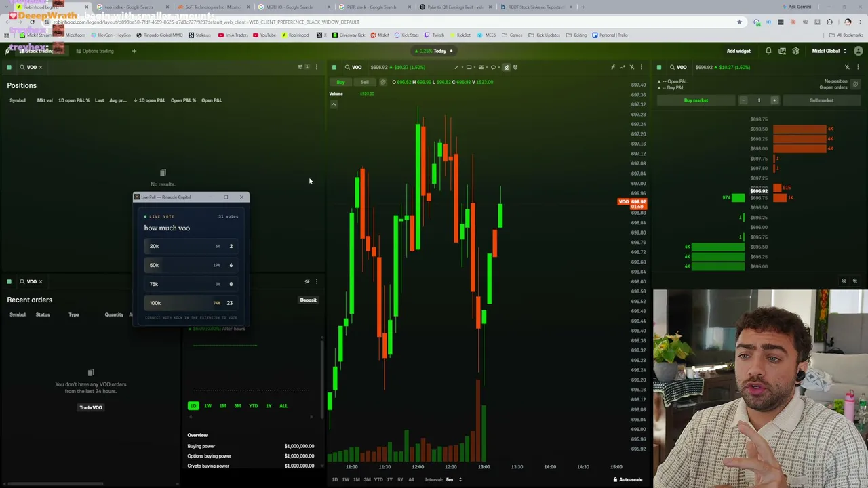Click green link square on positions widget
The image size is (868, 488).
pyautogui.click(x=9, y=67)
